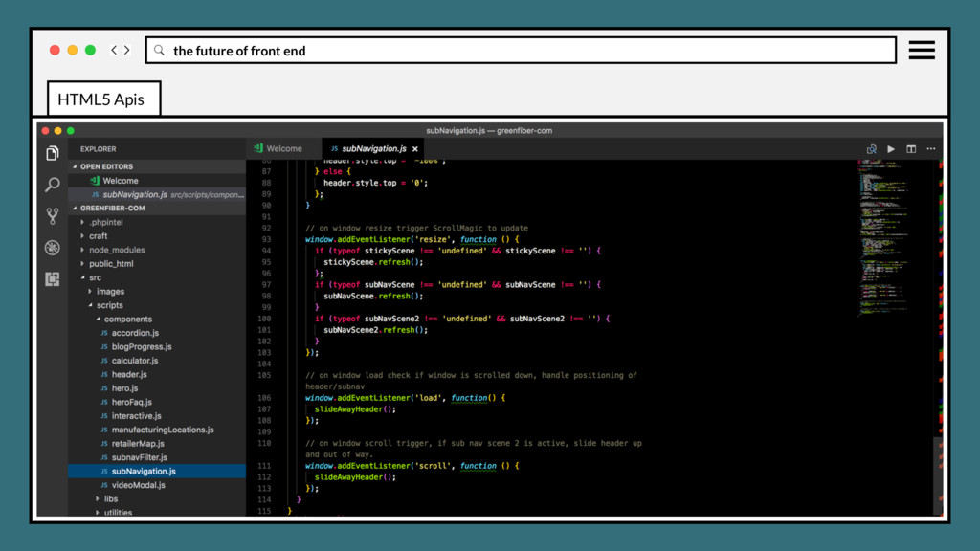Click the ScrollMagic resize comment line
The image size is (980, 551).
pos(417,228)
